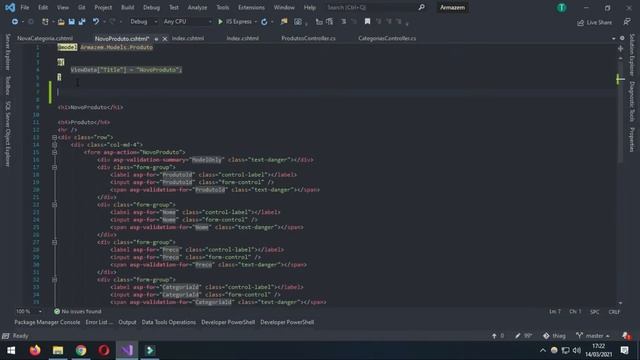Open the Build menu
This screenshot has height=360, width=640.
[127, 7]
